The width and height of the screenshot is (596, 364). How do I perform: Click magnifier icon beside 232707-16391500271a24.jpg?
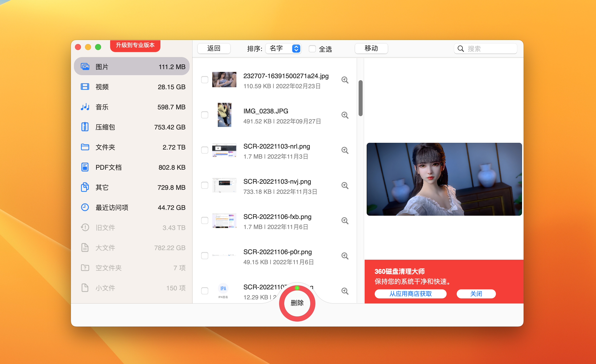coord(345,80)
